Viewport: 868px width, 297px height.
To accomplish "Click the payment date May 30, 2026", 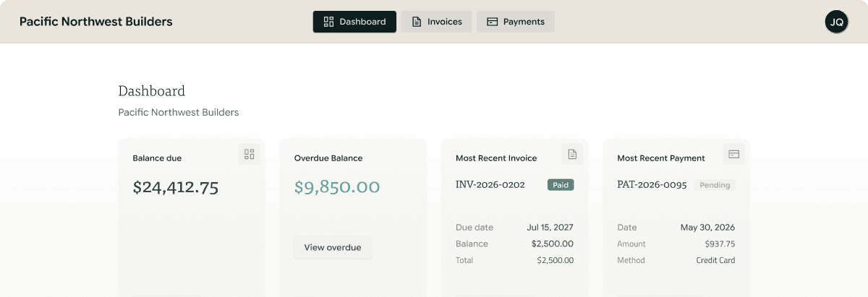I will 707,227.
